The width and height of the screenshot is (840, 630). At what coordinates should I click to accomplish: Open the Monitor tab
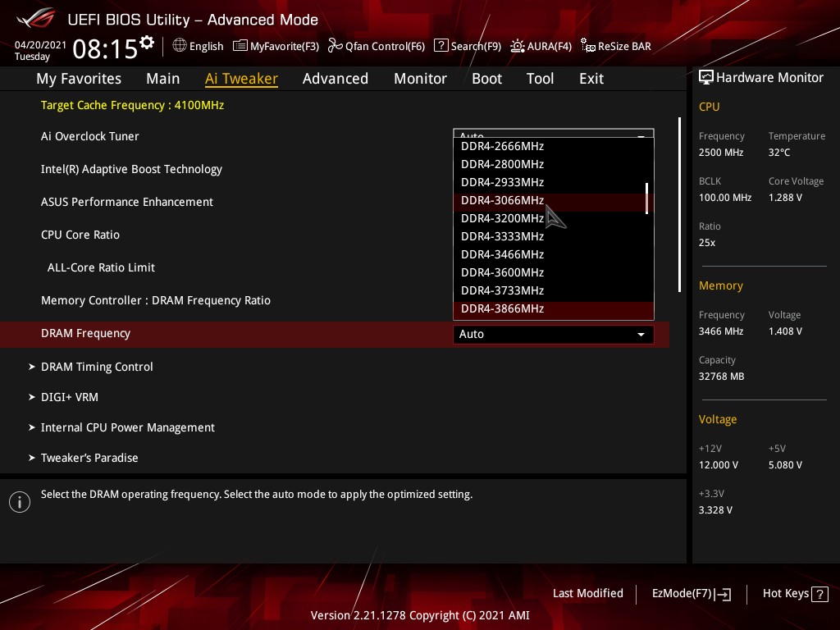(x=421, y=79)
